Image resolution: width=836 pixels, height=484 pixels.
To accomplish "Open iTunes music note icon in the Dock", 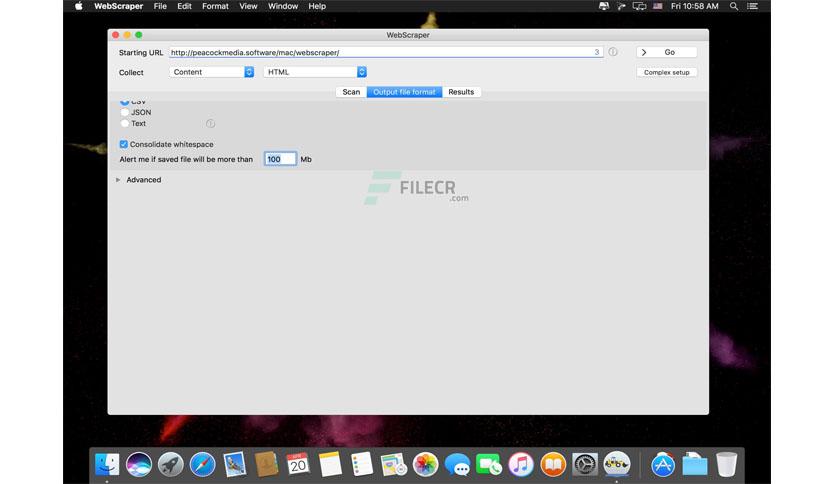I will pyautogui.click(x=521, y=464).
